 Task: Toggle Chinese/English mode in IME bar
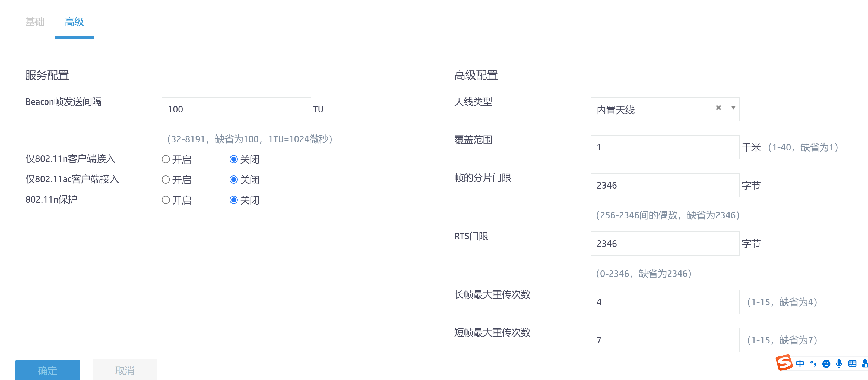800,363
